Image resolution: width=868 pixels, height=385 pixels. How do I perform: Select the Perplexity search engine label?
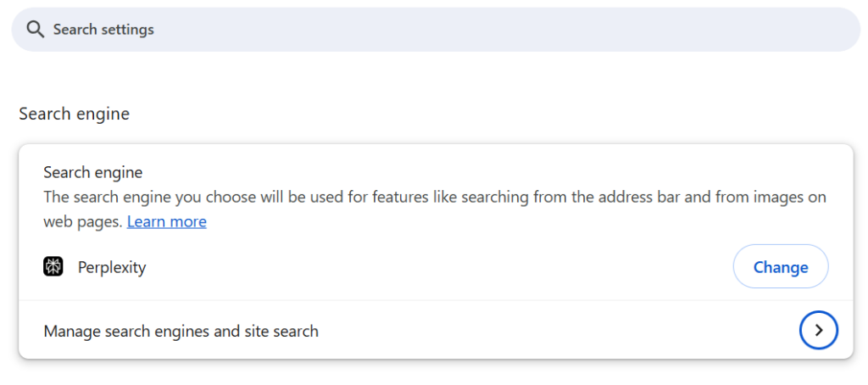coord(112,268)
